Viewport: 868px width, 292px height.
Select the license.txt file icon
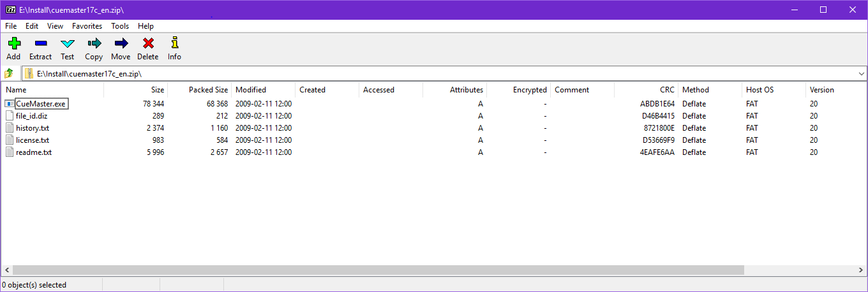(9, 140)
